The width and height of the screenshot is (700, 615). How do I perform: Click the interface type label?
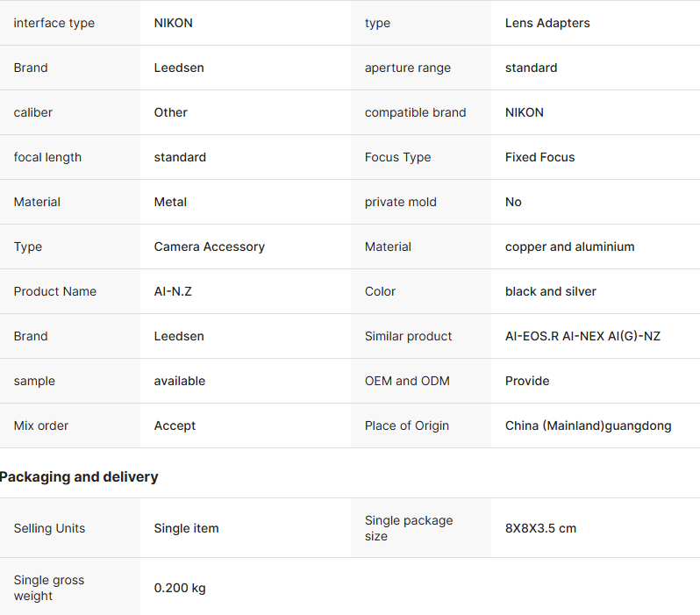pyautogui.click(x=54, y=23)
